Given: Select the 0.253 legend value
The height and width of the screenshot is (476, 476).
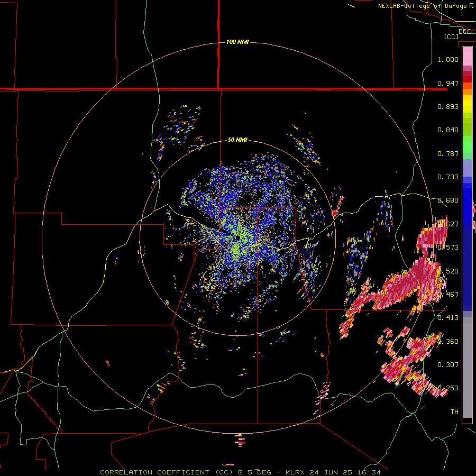Looking at the screenshot, I should point(448,388).
